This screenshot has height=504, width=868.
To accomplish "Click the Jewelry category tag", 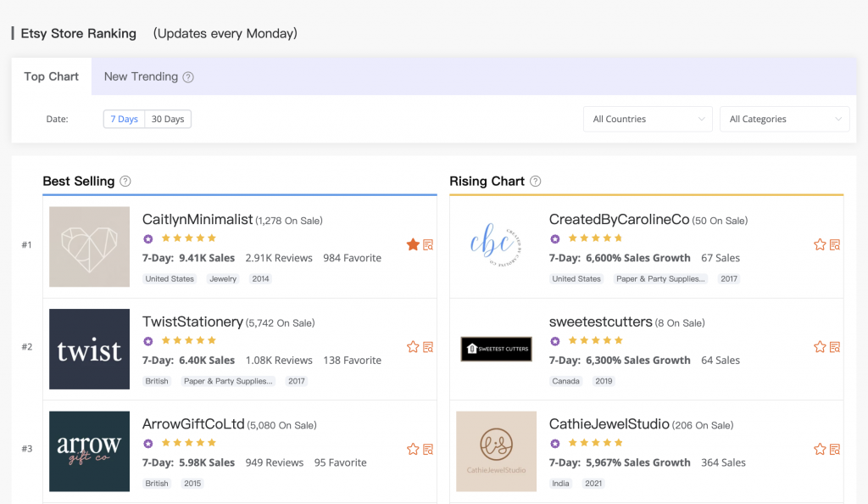I will coord(224,278).
